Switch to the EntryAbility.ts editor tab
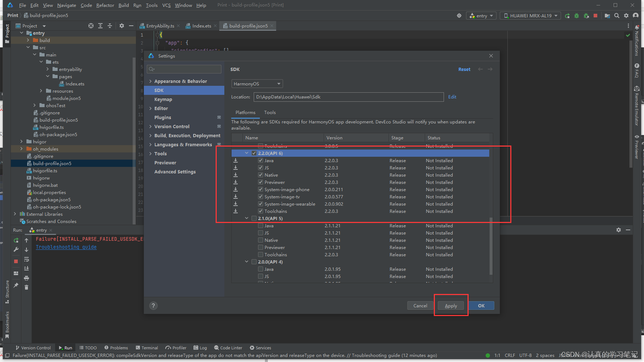This screenshot has width=644, height=362. (160, 26)
